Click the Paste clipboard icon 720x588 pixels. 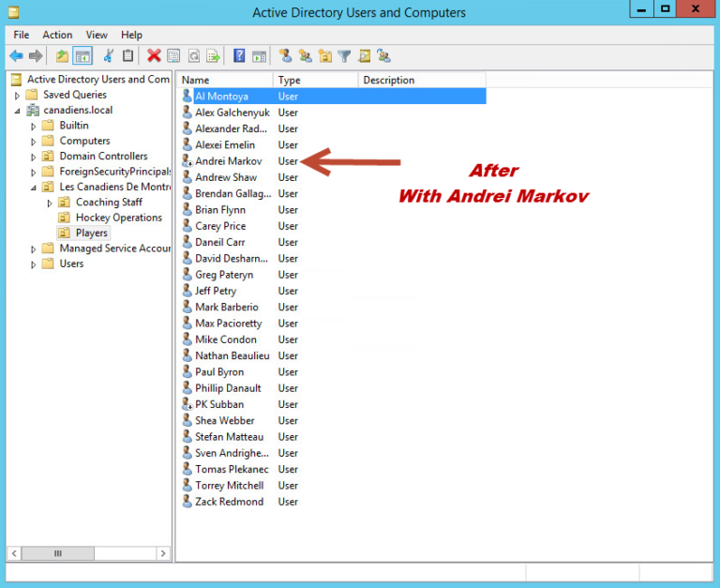point(127,56)
